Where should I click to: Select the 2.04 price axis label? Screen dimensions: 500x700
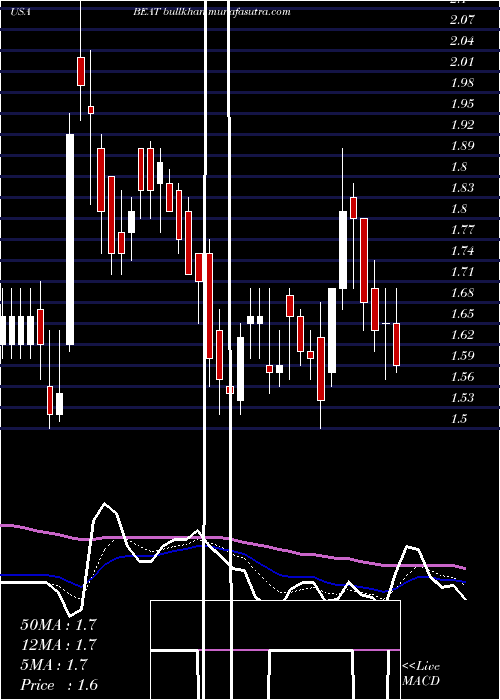coord(462,41)
